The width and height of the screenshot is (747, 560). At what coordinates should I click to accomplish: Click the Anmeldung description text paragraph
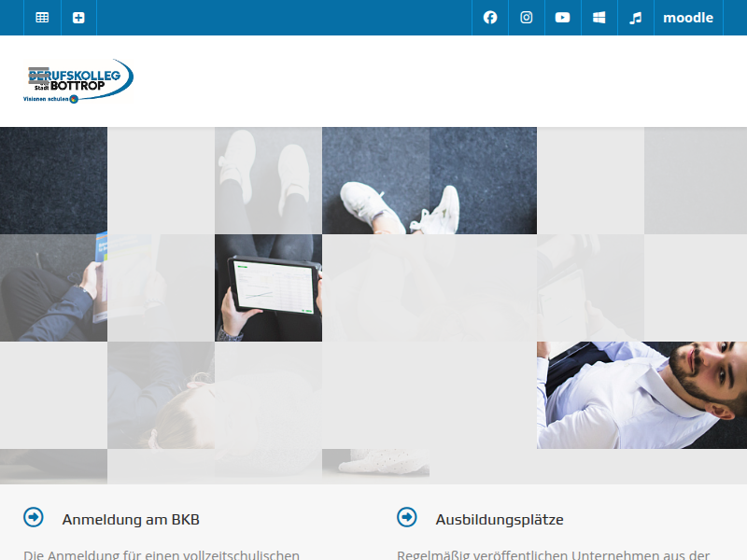coord(162,554)
